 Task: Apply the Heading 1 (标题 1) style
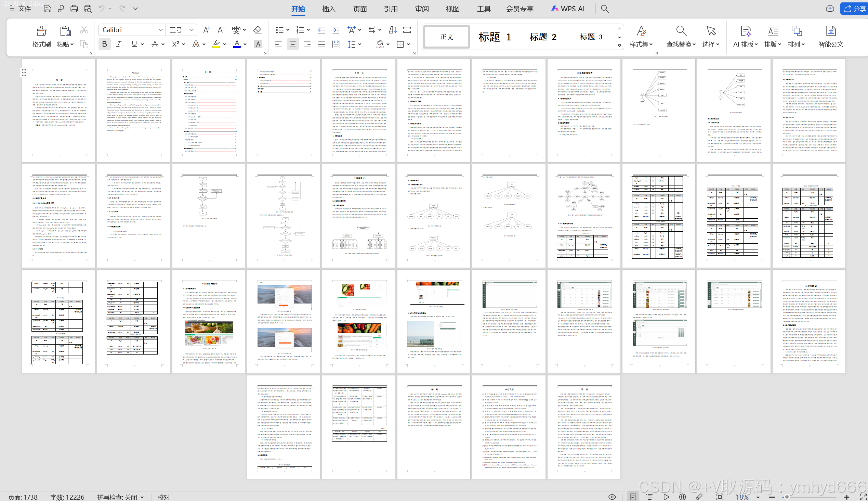(494, 37)
